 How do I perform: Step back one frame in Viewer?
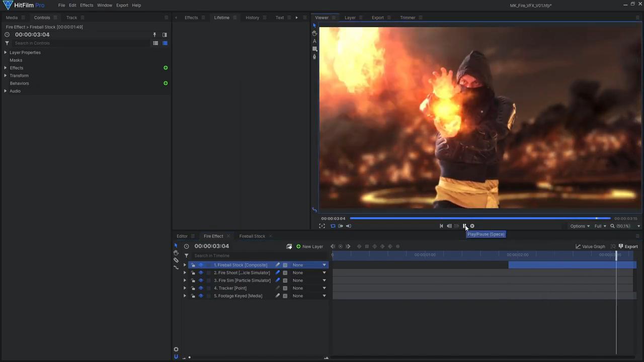pyautogui.click(x=449, y=226)
